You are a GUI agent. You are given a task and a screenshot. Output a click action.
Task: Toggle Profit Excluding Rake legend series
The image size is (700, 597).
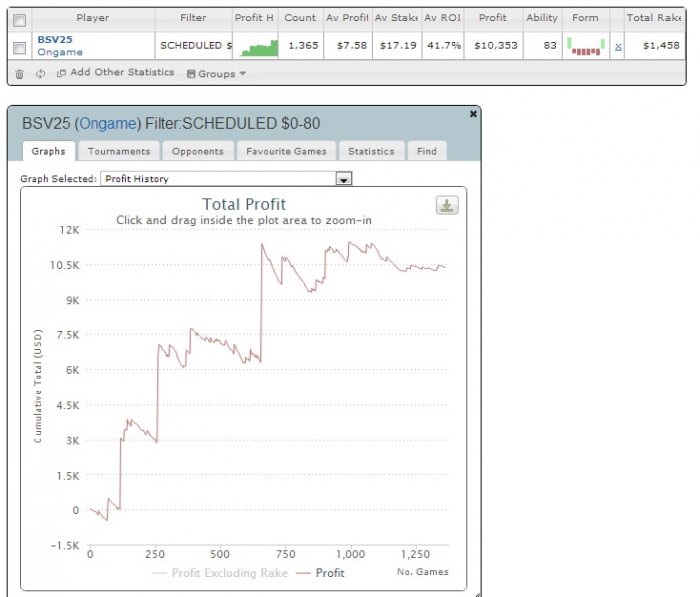pyautogui.click(x=220, y=573)
